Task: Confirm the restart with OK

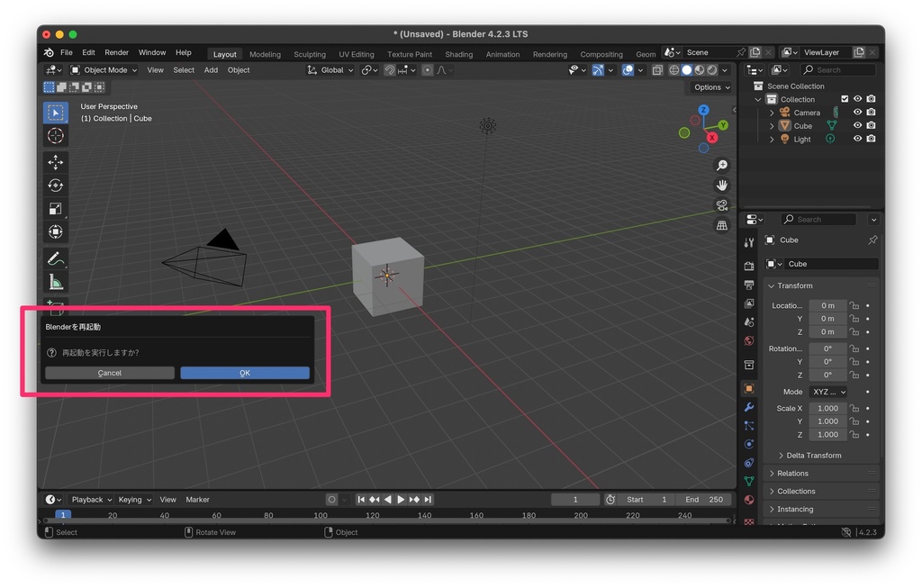Action: click(x=244, y=372)
